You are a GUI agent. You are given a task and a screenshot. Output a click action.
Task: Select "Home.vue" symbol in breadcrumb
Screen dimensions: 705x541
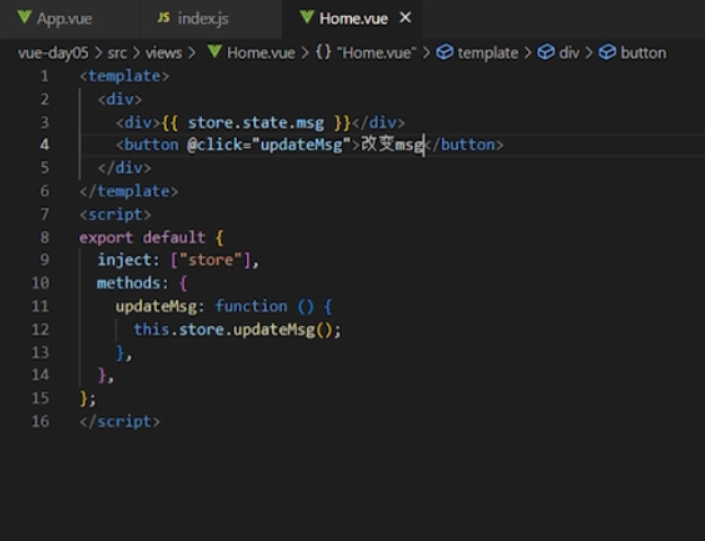pyautogui.click(x=377, y=53)
